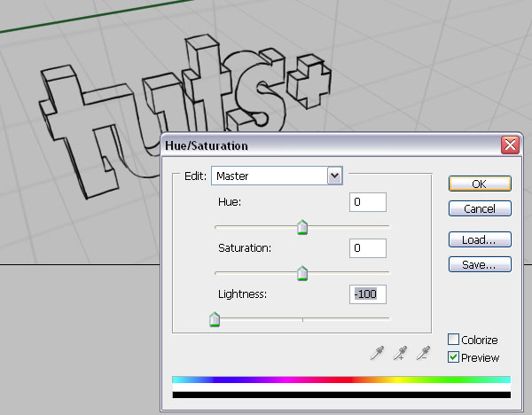Image resolution: width=532 pixels, height=415 pixels.
Task: Select the Subtract from Sample eyedropper
Action: tap(424, 353)
